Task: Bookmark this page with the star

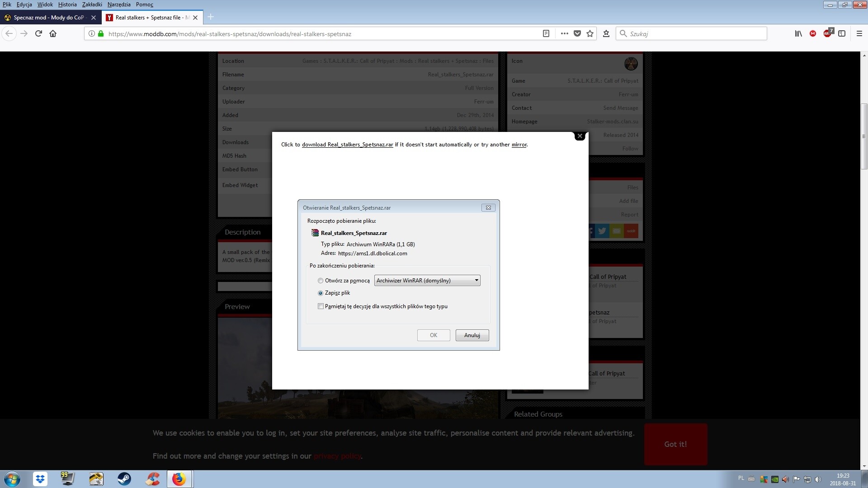Action: [x=590, y=33]
